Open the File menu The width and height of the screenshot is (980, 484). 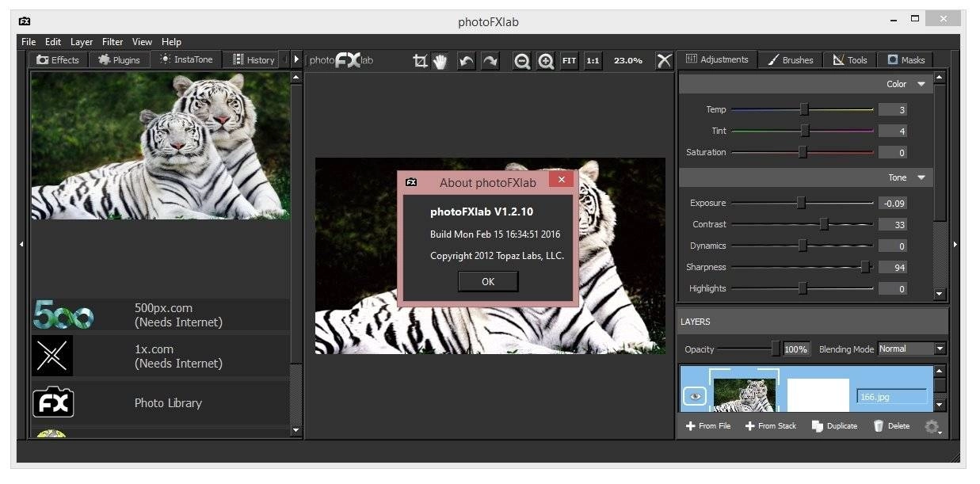pos(29,42)
